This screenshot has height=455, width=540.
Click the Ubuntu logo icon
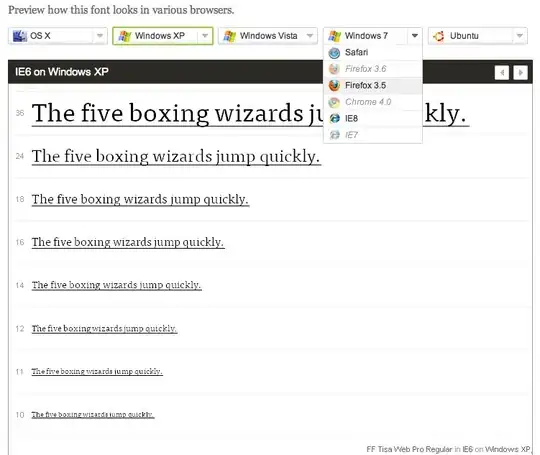coord(439,36)
